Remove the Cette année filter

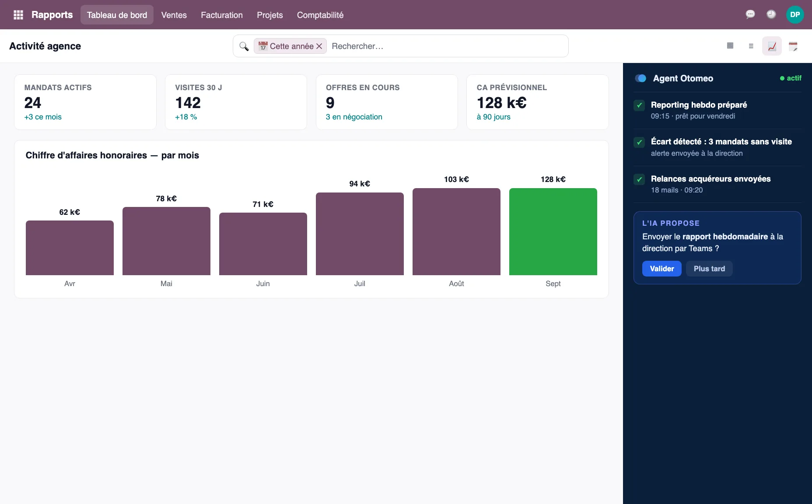click(x=319, y=46)
